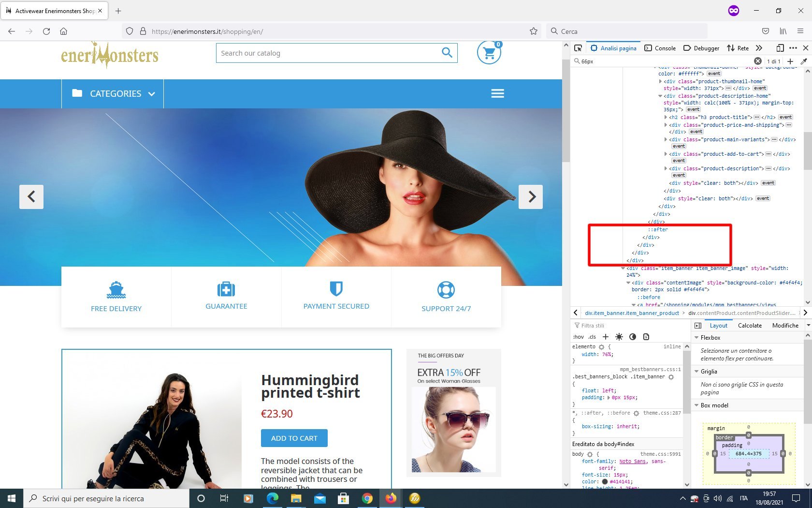Click the hamburger menu in blue navbar
This screenshot has width=812, height=508.
point(497,93)
